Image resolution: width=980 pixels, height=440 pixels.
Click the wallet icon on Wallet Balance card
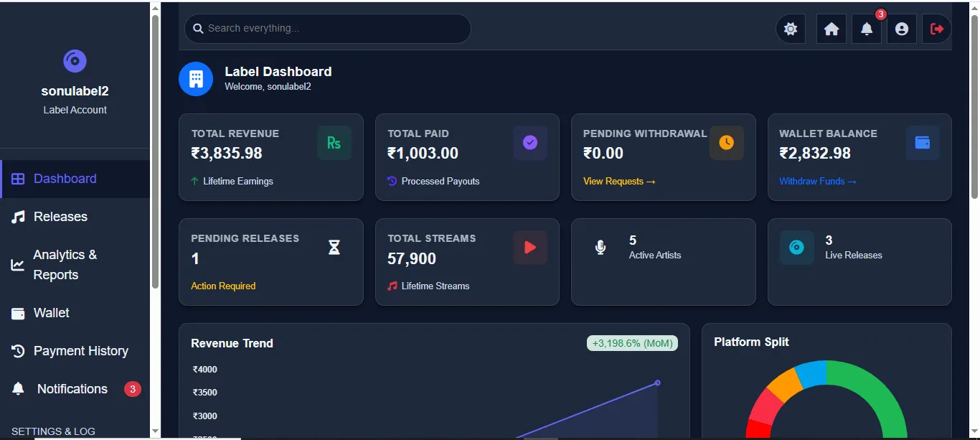923,143
